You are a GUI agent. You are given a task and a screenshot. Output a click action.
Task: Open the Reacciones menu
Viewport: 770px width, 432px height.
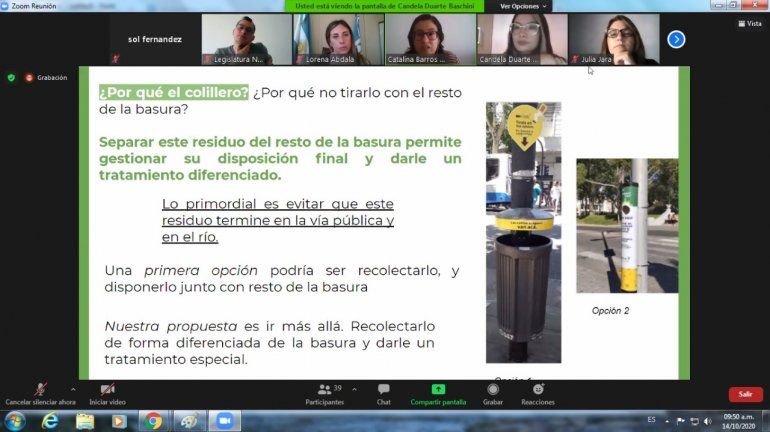pos(538,394)
